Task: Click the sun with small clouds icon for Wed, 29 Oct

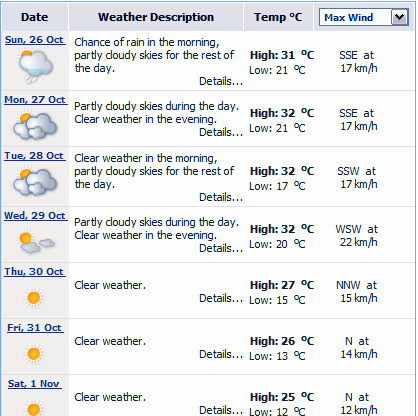Action: point(35,241)
